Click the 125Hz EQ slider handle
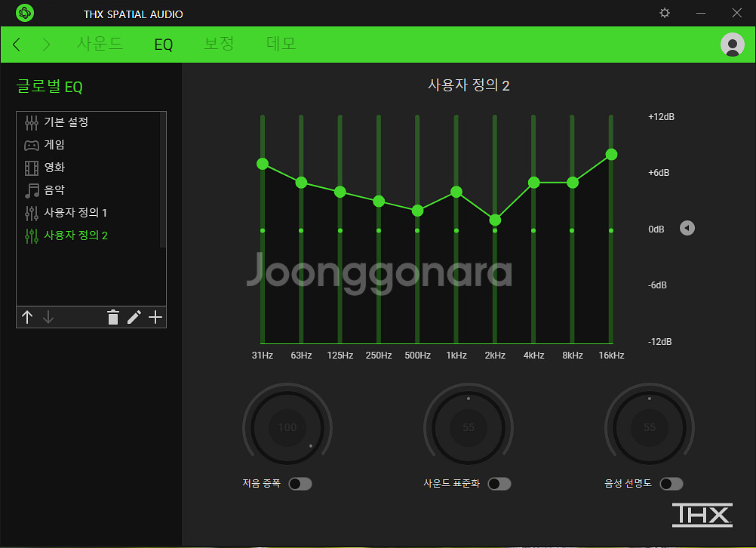 340,192
